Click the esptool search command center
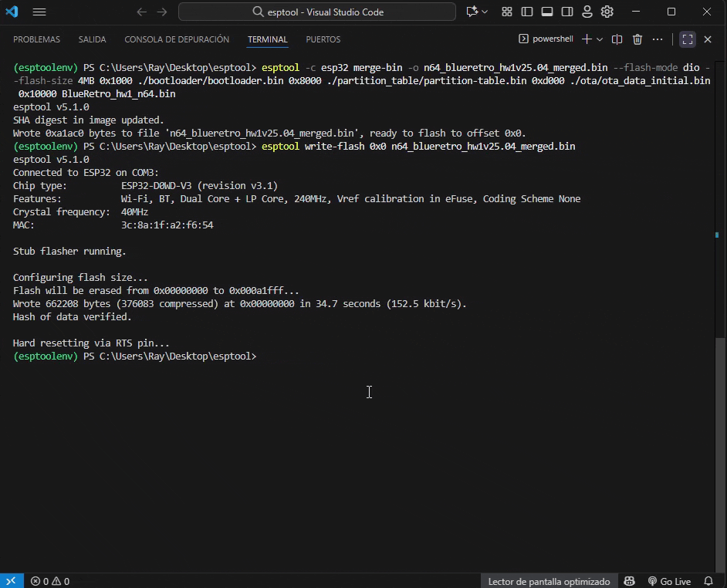 point(317,12)
